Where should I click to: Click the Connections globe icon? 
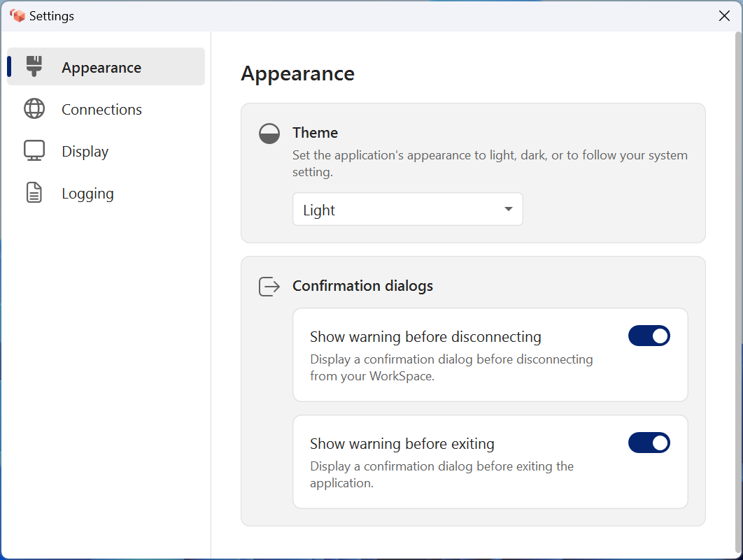[34, 108]
